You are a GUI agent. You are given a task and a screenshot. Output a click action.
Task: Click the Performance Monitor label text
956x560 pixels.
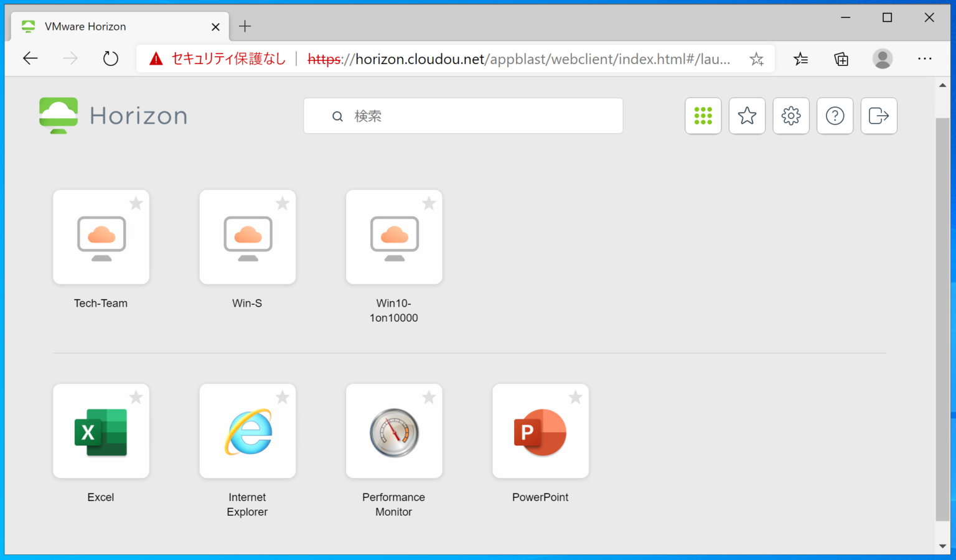(394, 505)
